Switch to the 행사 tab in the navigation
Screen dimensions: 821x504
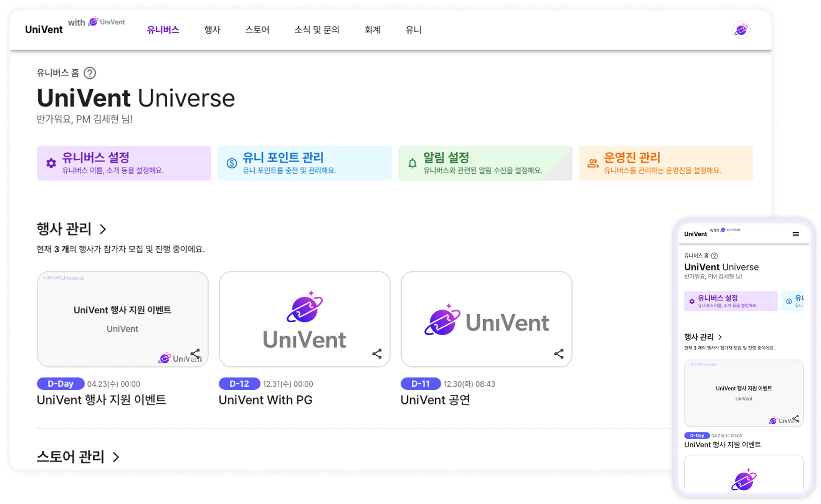tap(212, 30)
